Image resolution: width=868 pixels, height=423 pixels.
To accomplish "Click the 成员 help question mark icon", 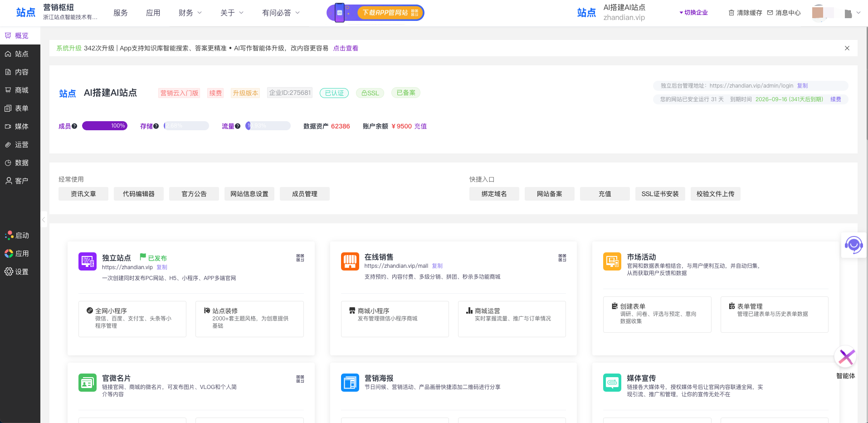I will 74,126.
